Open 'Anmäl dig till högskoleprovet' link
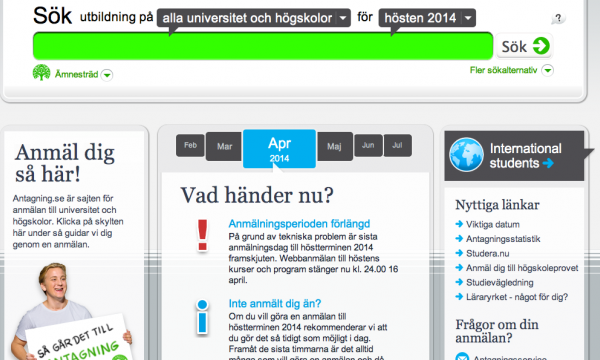The height and width of the screenshot is (360, 600). pyautogui.click(x=522, y=268)
